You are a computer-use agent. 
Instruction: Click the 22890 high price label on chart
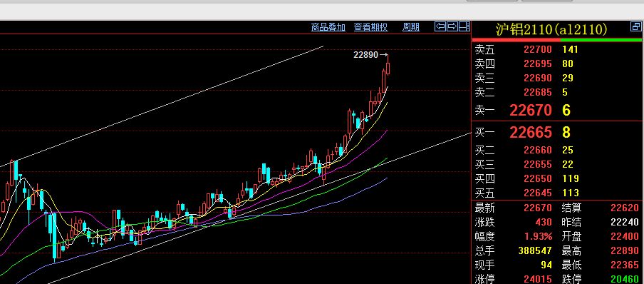point(365,55)
